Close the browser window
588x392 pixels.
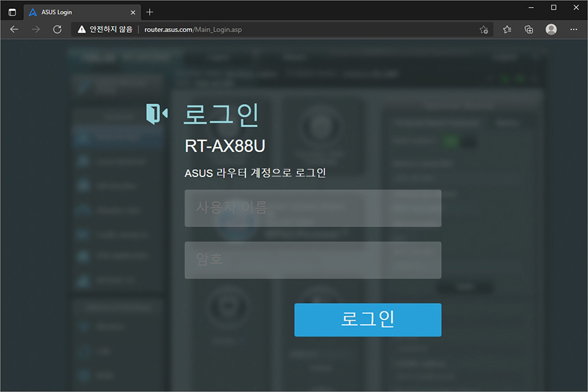pos(576,8)
